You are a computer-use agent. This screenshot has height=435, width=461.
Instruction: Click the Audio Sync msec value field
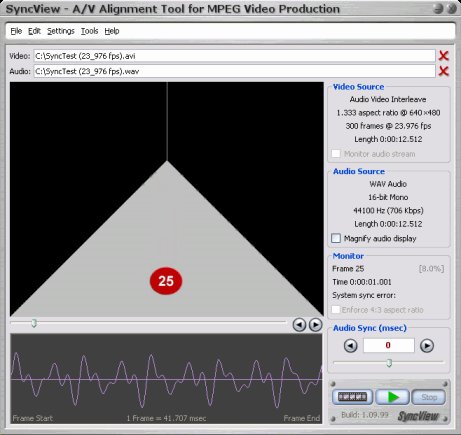[389, 345]
